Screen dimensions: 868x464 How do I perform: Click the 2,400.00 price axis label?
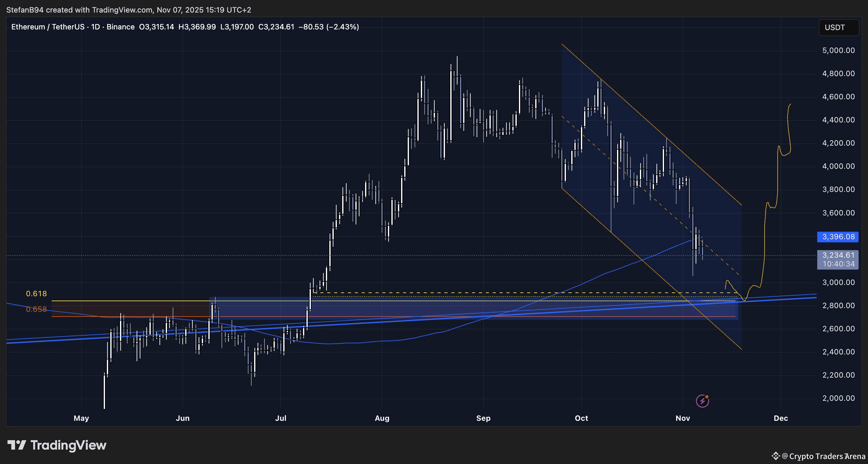pos(839,352)
